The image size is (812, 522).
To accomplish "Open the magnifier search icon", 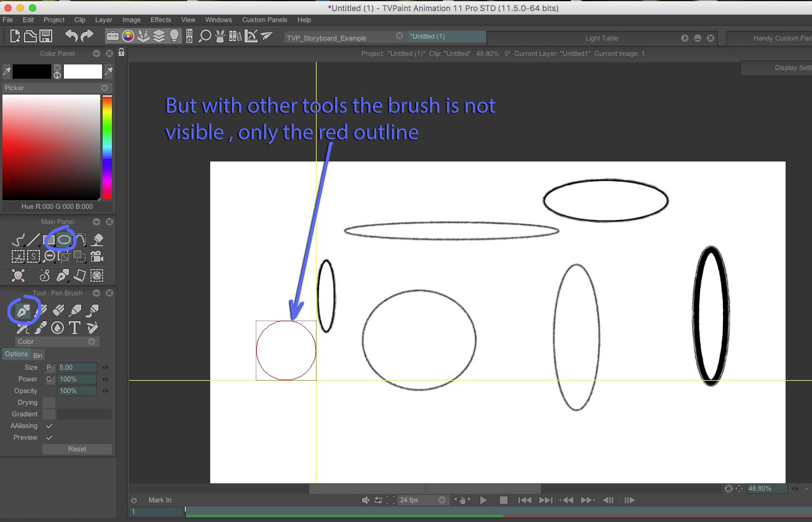I will click(x=205, y=36).
